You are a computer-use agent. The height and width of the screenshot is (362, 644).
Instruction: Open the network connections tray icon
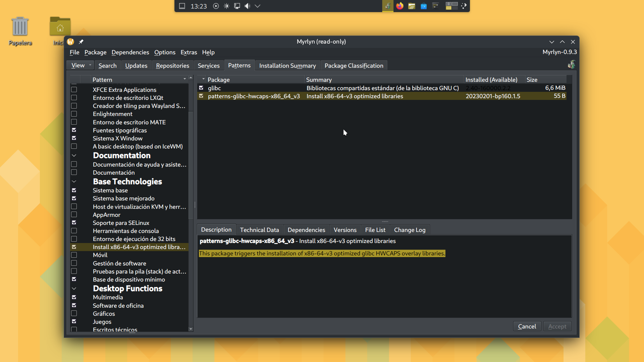[x=237, y=6]
